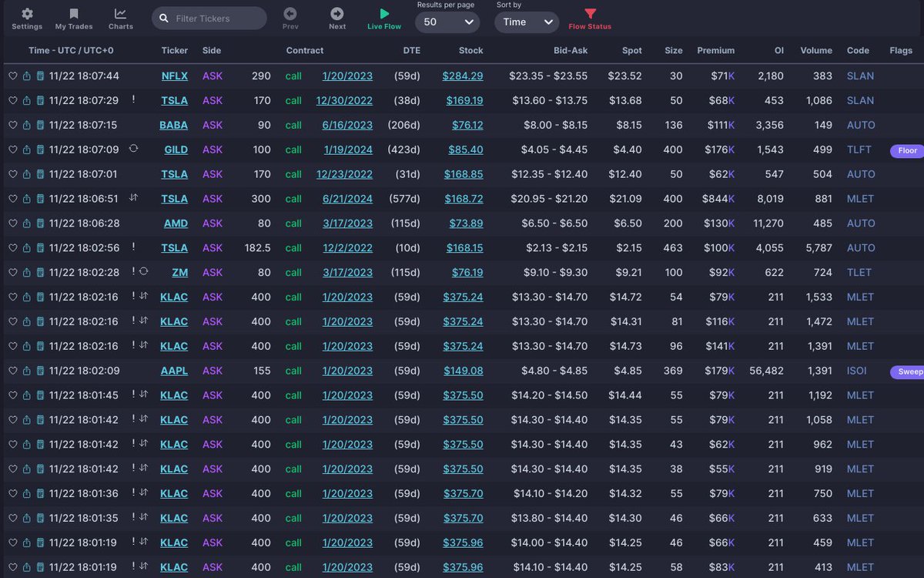Favorite the AMD trade with its heart icon
The height and width of the screenshot is (578, 924).
[13, 223]
